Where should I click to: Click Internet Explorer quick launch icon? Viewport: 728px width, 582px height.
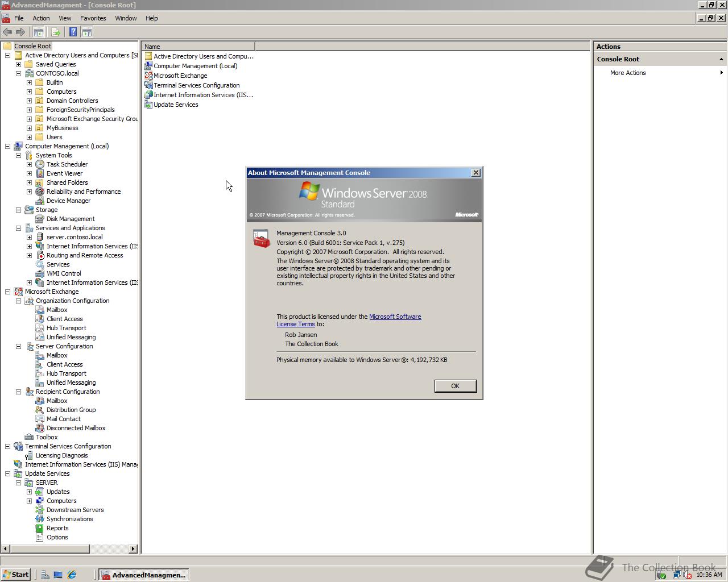pyautogui.click(x=72, y=575)
